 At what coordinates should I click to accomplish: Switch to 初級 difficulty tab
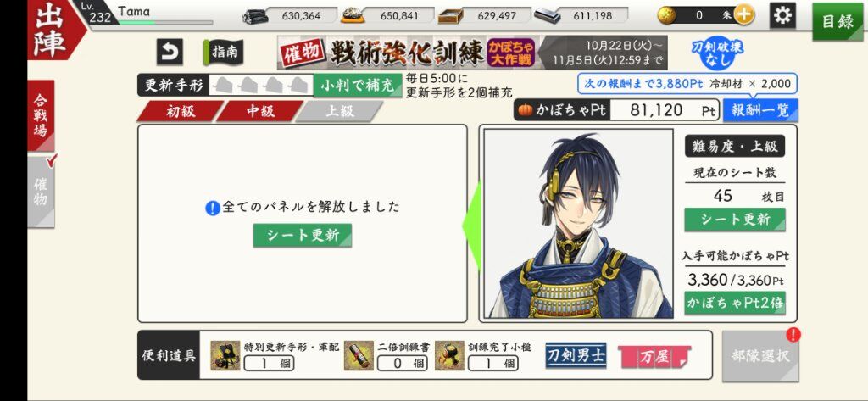(180, 111)
